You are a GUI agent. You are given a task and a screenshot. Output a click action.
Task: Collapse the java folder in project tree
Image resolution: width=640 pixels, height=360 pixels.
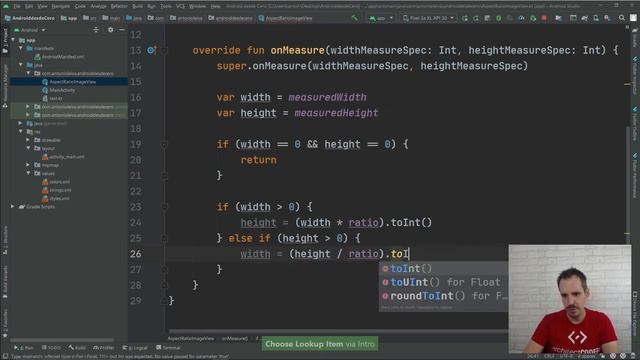click(21, 65)
